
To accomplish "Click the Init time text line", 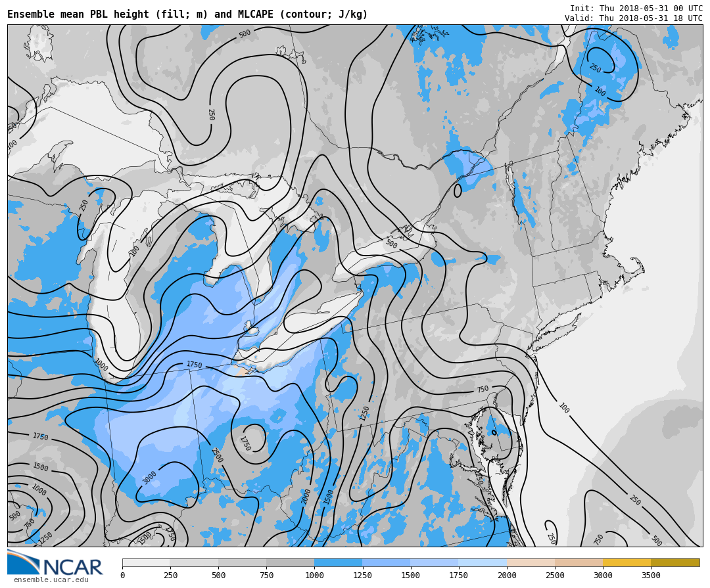I will coord(636,8).
